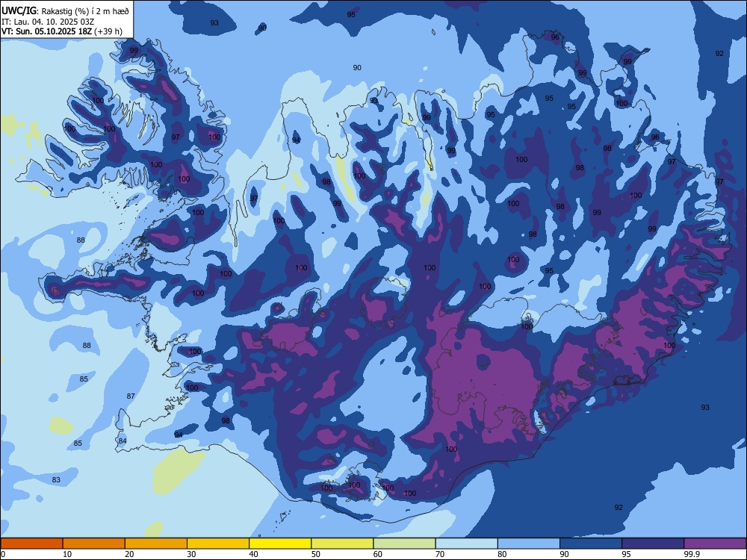The height and width of the screenshot is (560, 747).
Task: Click the '84' humidity value on the map
Action: 123,441
